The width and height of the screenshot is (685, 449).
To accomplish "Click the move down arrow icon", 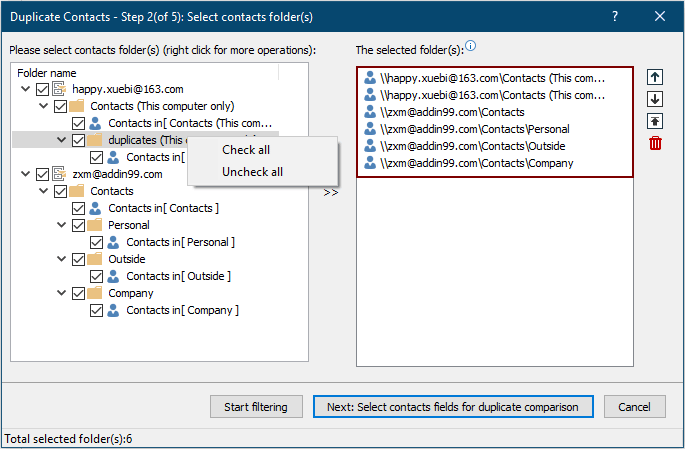I will point(655,99).
